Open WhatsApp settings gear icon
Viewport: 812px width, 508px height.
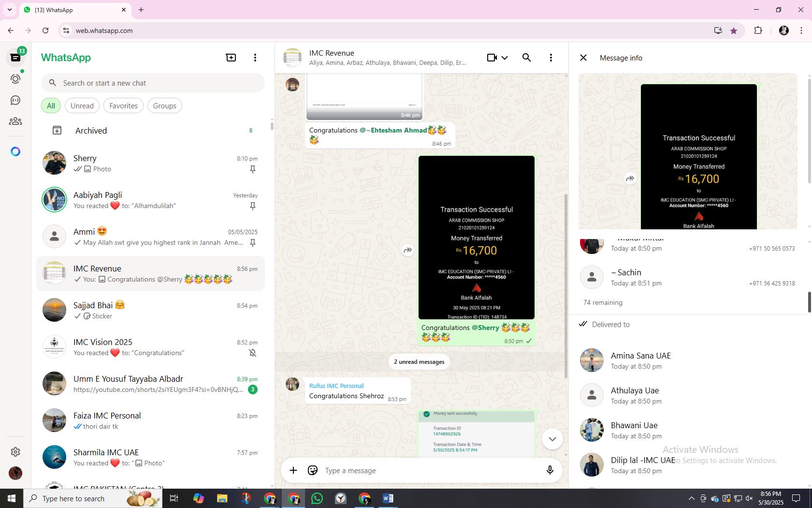[15, 451]
